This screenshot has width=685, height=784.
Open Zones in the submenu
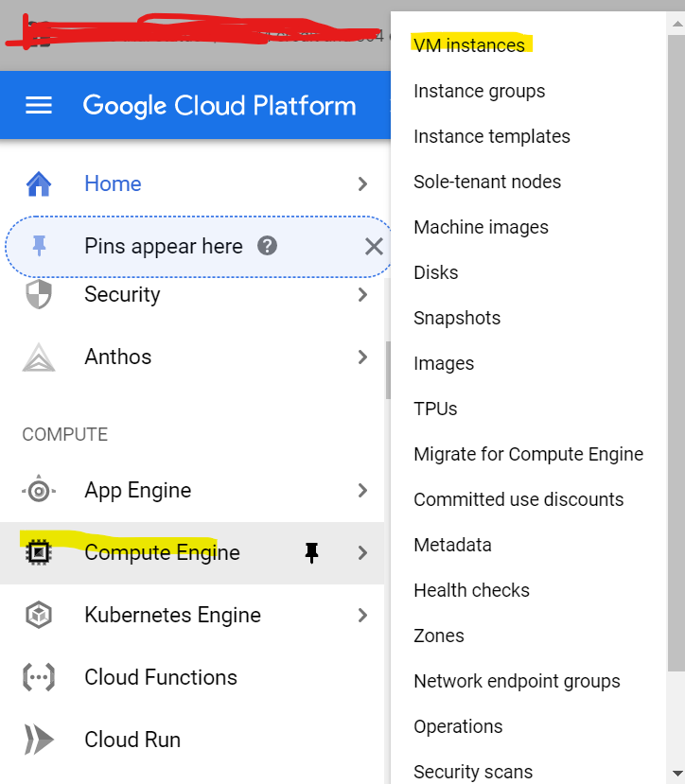(439, 636)
